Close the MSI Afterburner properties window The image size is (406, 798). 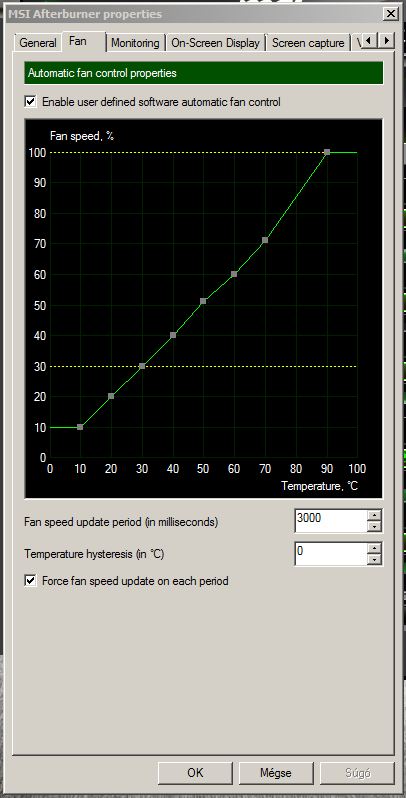[x=390, y=14]
